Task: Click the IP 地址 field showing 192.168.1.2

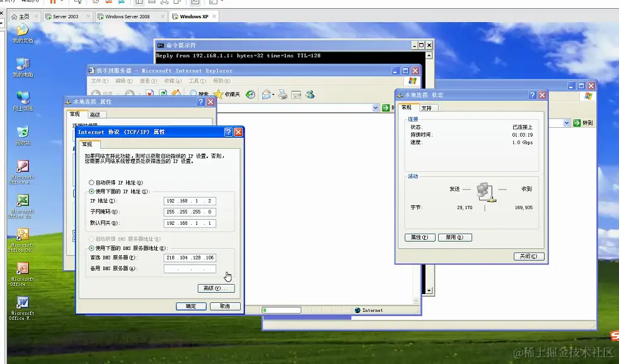Action: [190, 201]
